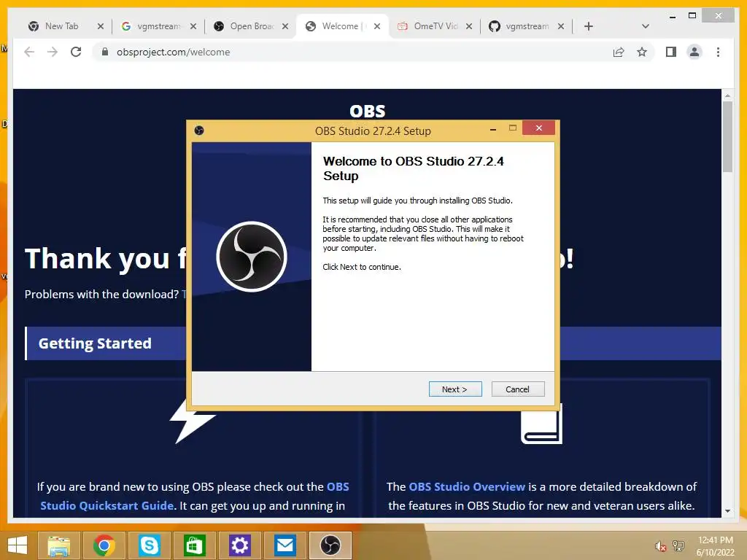Image resolution: width=747 pixels, height=560 pixels.
Task: Close the Welcome tab
Action: (x=377, y=27)
